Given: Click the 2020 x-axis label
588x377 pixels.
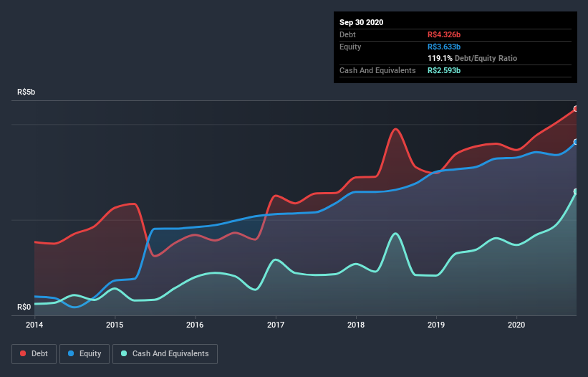Looking at the screenshot, I should 516,325.
